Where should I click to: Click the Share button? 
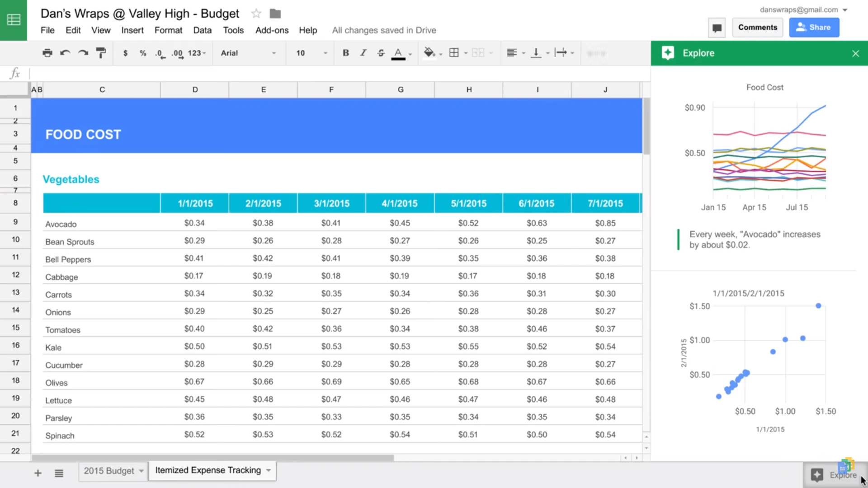(814, 27)
